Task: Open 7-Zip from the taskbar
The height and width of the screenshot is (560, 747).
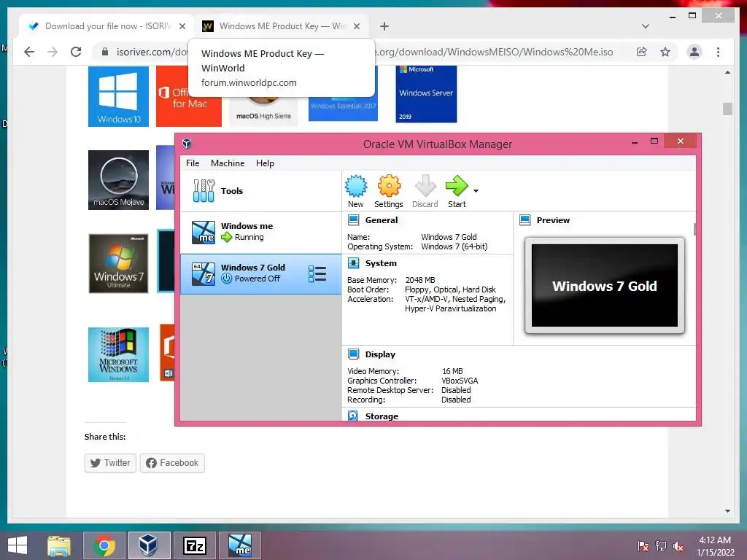Action: click(194, 545)
